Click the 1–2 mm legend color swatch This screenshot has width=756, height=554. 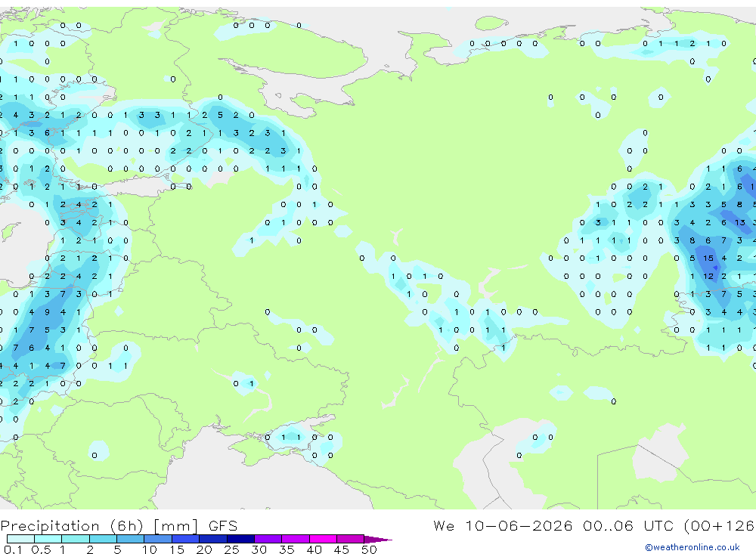[76, 539]
